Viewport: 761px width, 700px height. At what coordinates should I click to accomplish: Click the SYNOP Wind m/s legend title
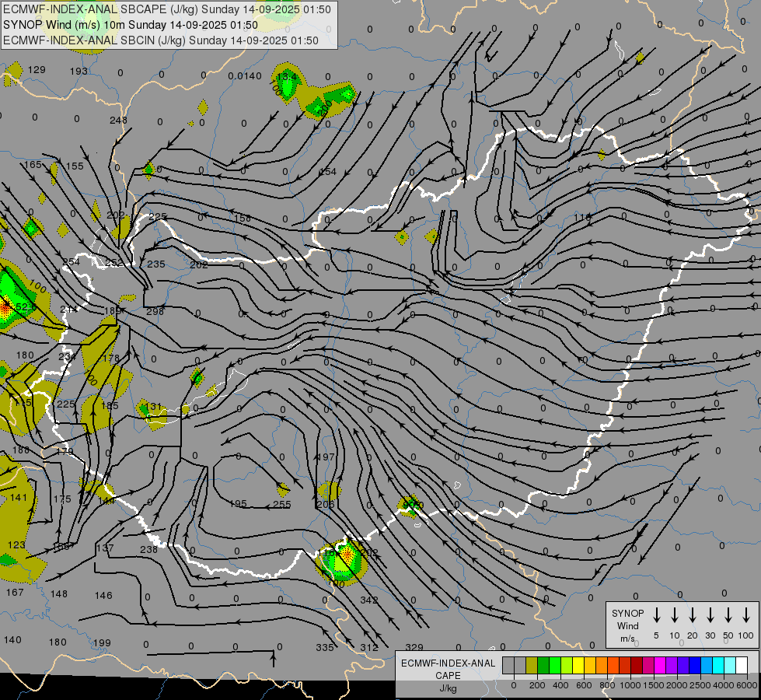coord(627,625)
